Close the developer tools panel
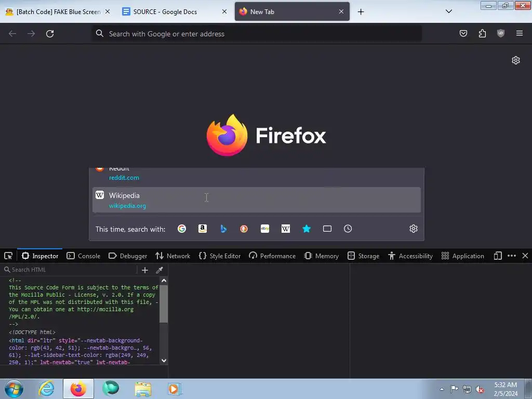The image size is (532, 399). click(x=525, y=256)
